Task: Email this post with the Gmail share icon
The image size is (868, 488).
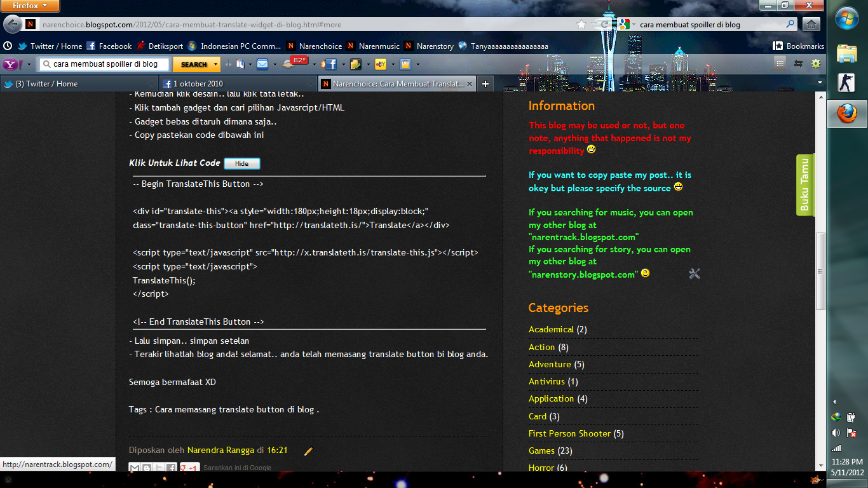Action: tap(134, 468)
